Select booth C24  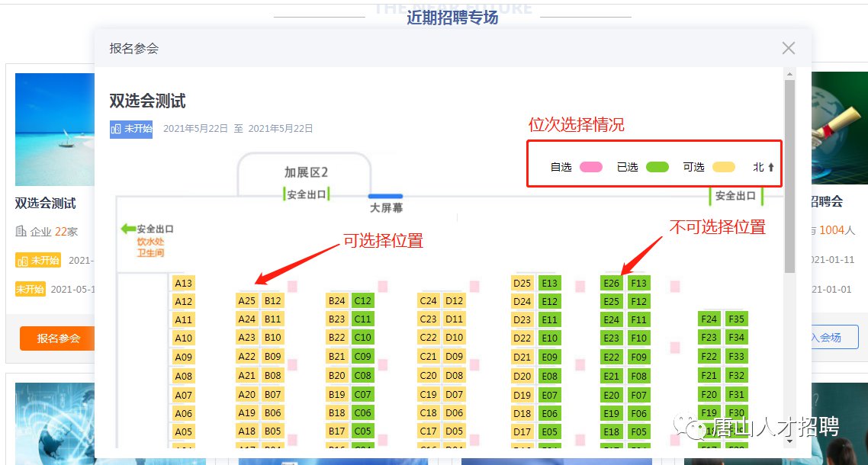click(429, 300)
